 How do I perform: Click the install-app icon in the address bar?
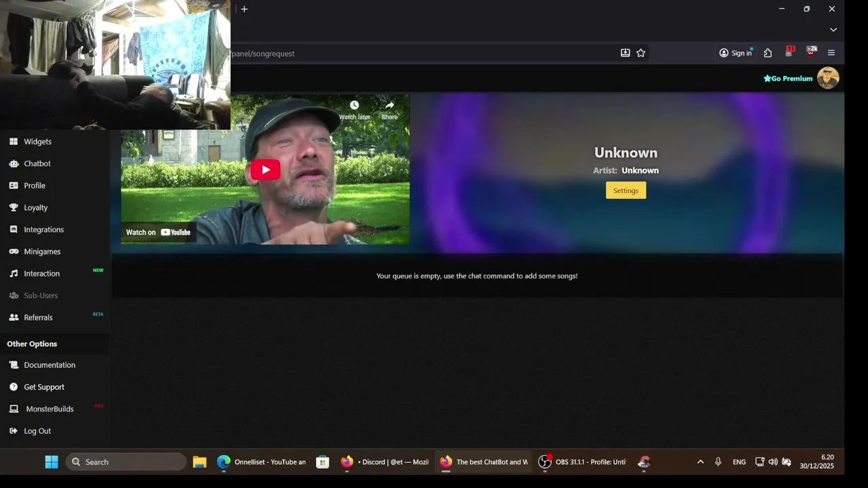625,53
